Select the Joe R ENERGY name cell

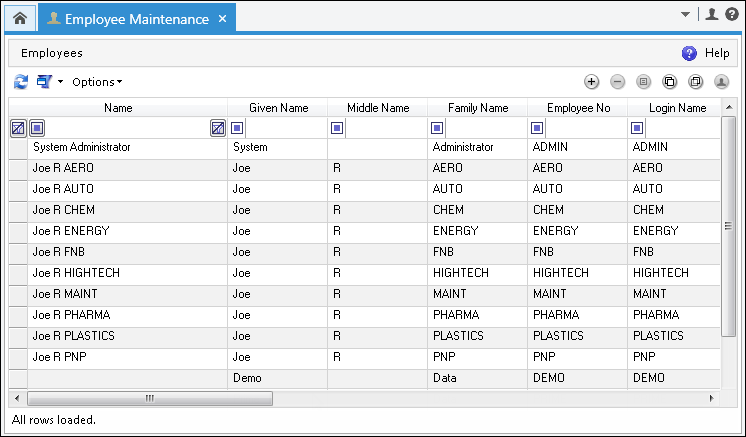point(128,231)
